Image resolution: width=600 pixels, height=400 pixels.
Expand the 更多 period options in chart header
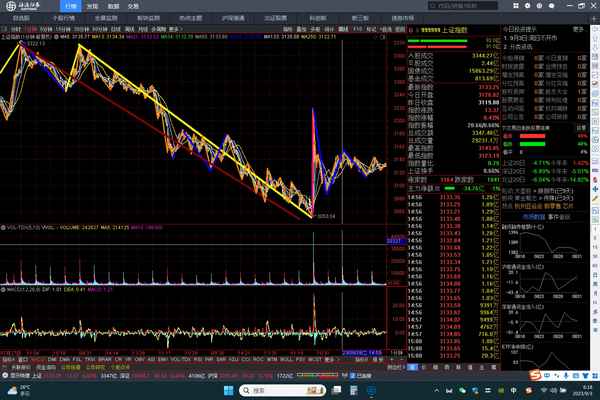[175, 30]
